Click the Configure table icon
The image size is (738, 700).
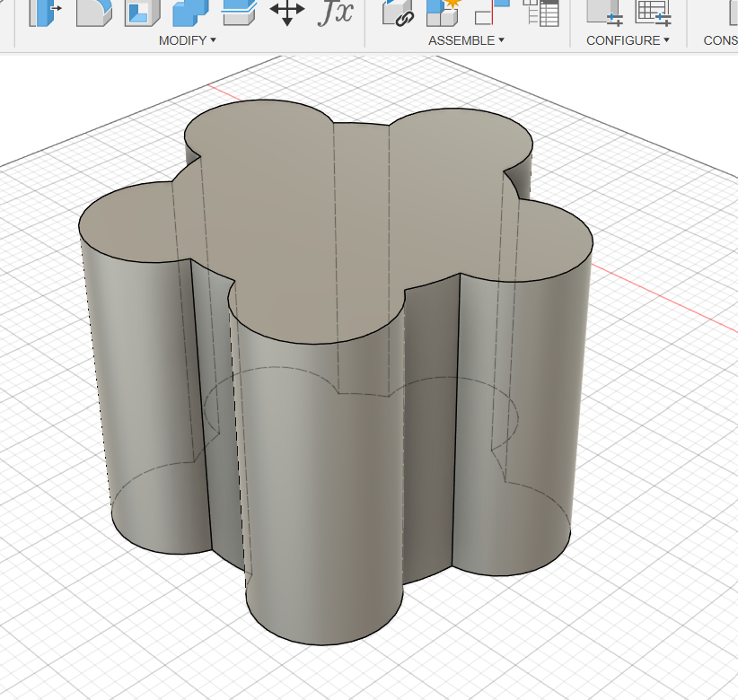pos(654,13)
